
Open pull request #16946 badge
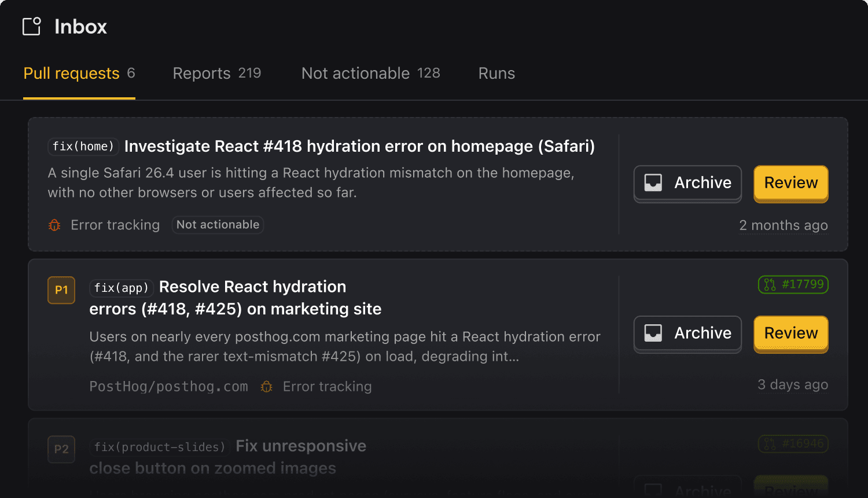click(793, 444)
